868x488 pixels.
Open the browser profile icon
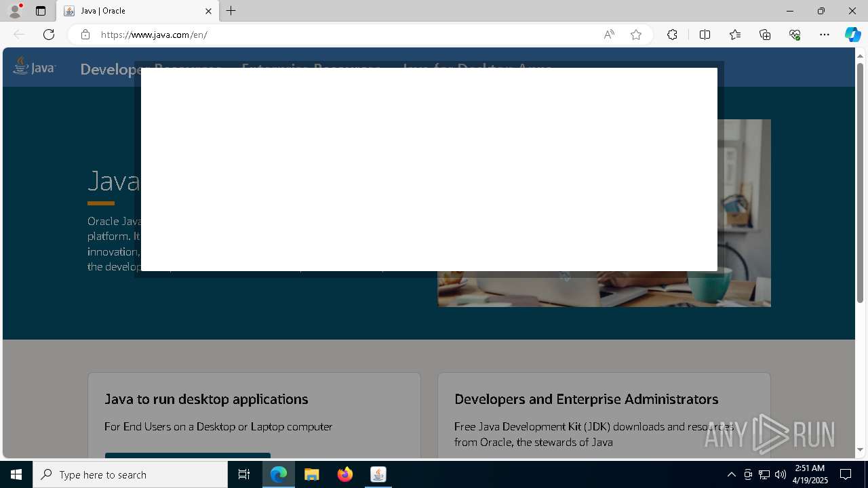click(15, 11)
